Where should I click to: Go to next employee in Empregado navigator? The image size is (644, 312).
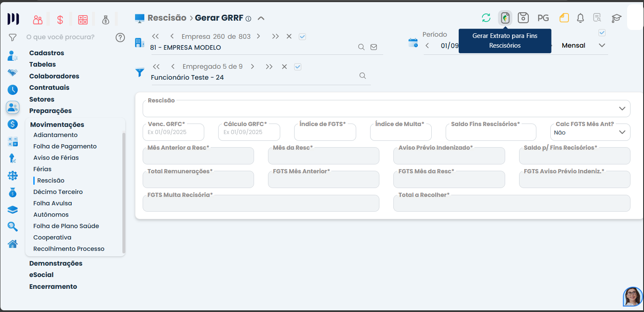click(x=252, y=67)
